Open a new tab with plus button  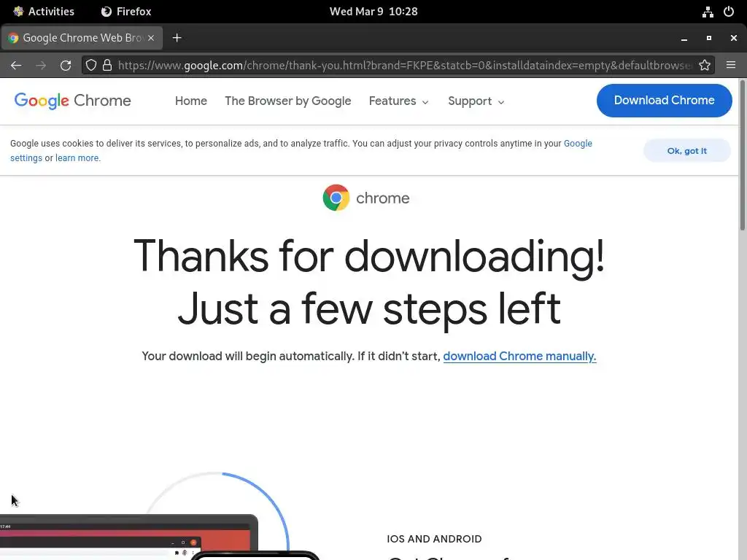pyautogui.click(x=177, y=38)
